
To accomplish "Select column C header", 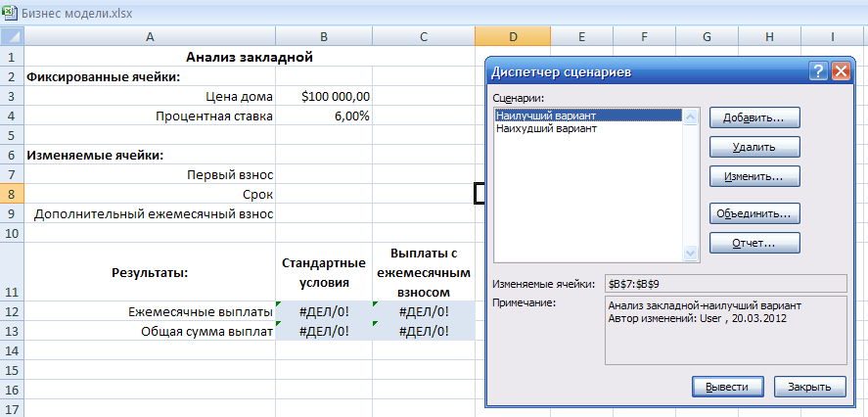I will pyautogui.click(x=424, y=36).
